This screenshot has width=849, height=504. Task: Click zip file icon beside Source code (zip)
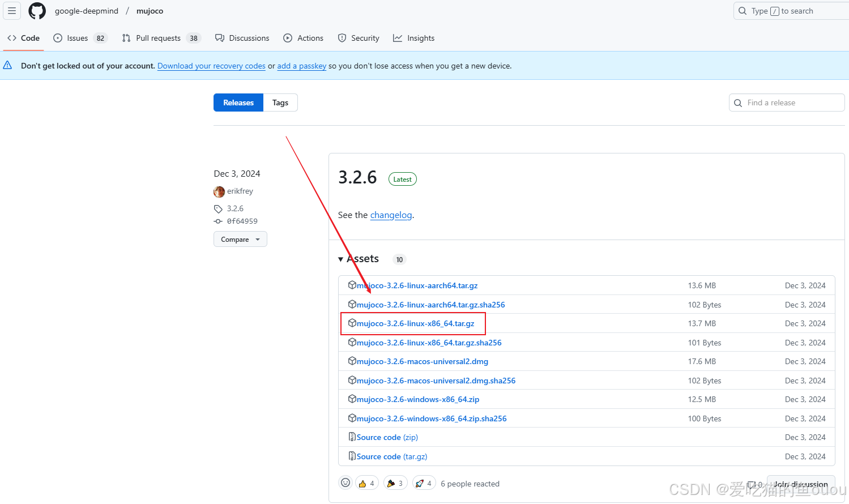tap(352, 437)
